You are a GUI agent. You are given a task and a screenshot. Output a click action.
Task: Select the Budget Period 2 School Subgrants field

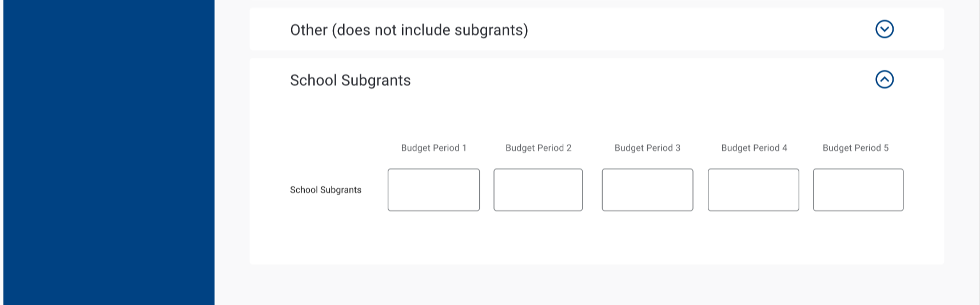coord(538,190)
